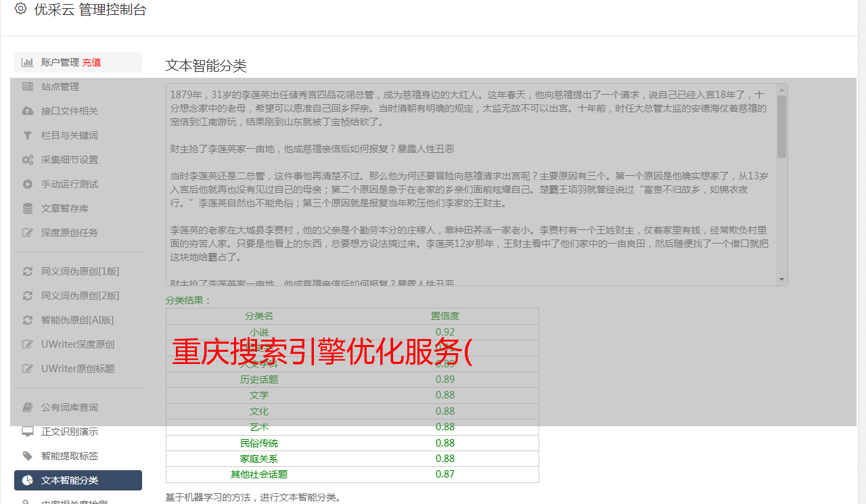The width and height of the screenshot is (866, 504).
Task: Click the text area scrollbar thumb
Action: (782, 126)
